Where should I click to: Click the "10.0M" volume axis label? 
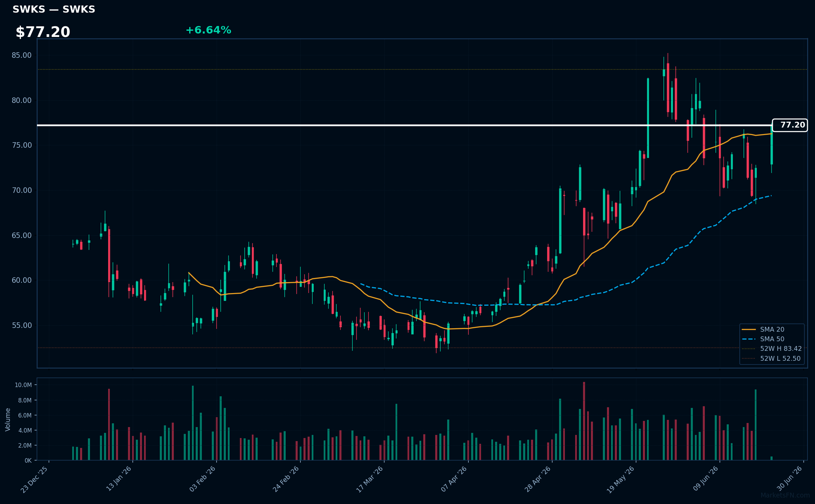(x=23, y=385)
